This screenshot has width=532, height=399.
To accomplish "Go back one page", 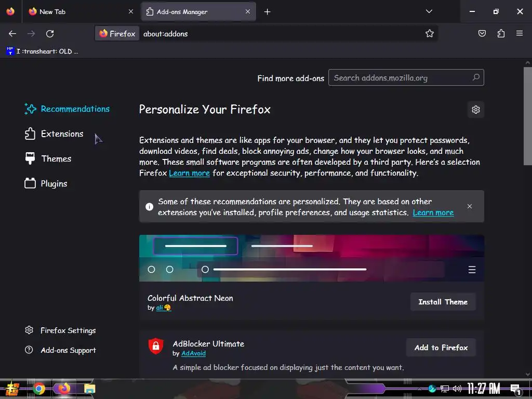I will [12, 34].
